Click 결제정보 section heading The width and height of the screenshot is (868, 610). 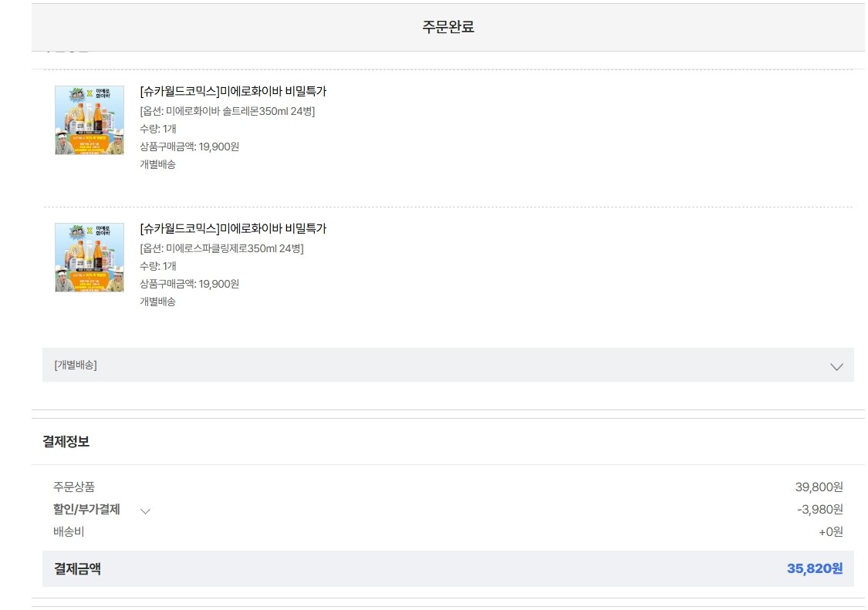click(x=66, y=442)
